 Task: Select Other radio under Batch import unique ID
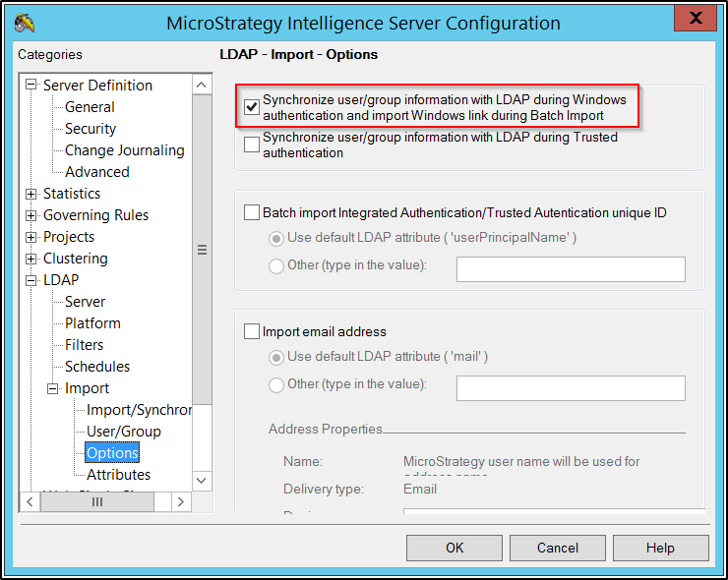[x=276, y=265]
